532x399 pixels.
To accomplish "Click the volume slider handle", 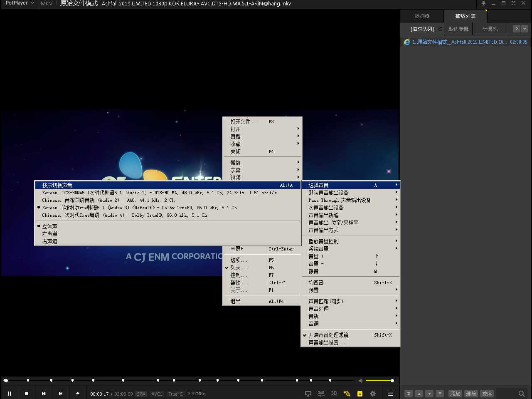I will [x=392, y=381].
